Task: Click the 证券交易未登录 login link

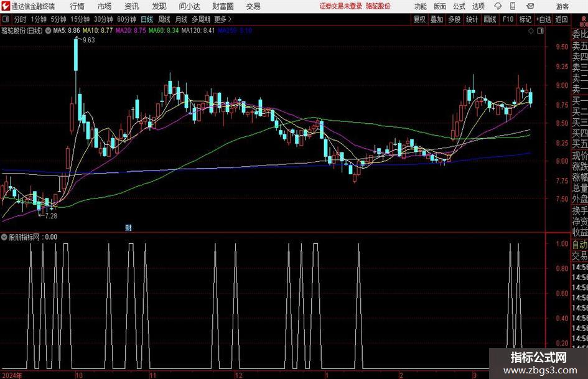Action: click(x=340, y=6)
